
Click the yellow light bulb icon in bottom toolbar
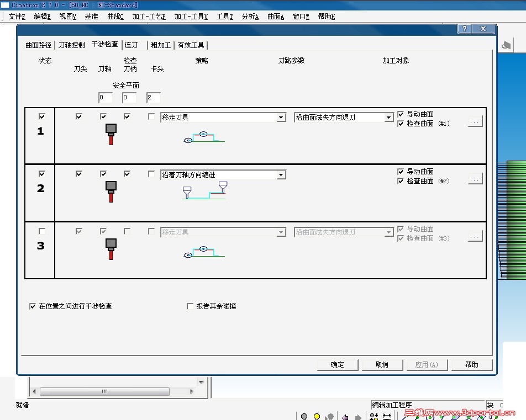click(x=317, y=416)
